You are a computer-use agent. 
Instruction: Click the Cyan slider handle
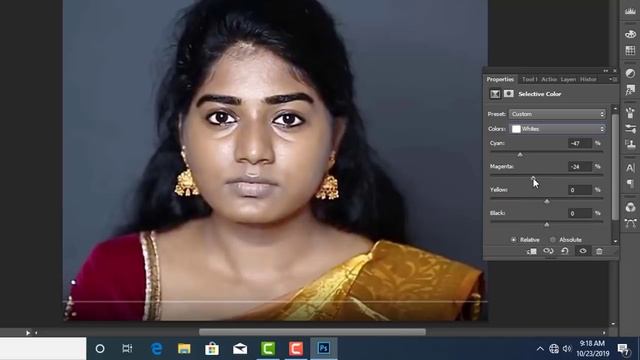(x=520, y=155)
